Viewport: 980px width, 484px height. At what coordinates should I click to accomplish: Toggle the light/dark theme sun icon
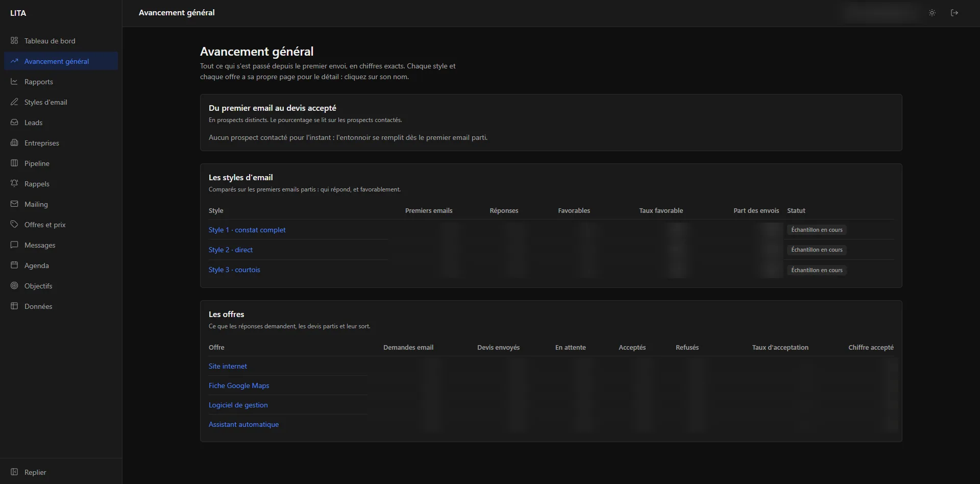[x=932, y=13]
